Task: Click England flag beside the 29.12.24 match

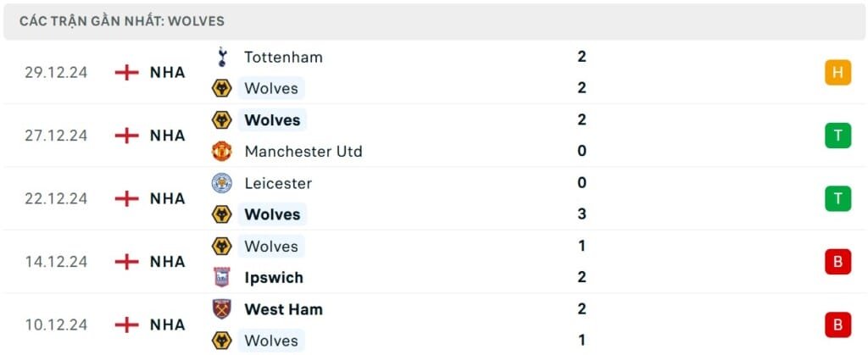Action: (x=126, y=73)
